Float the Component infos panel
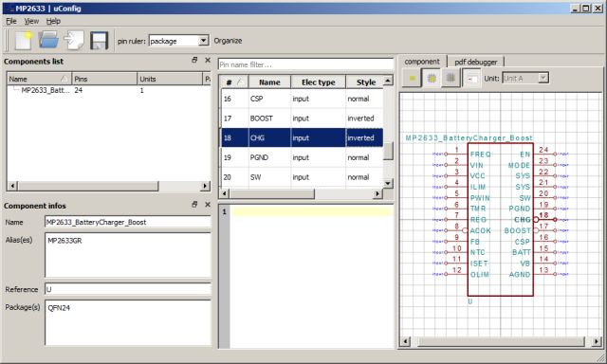 tap(194, 204)
